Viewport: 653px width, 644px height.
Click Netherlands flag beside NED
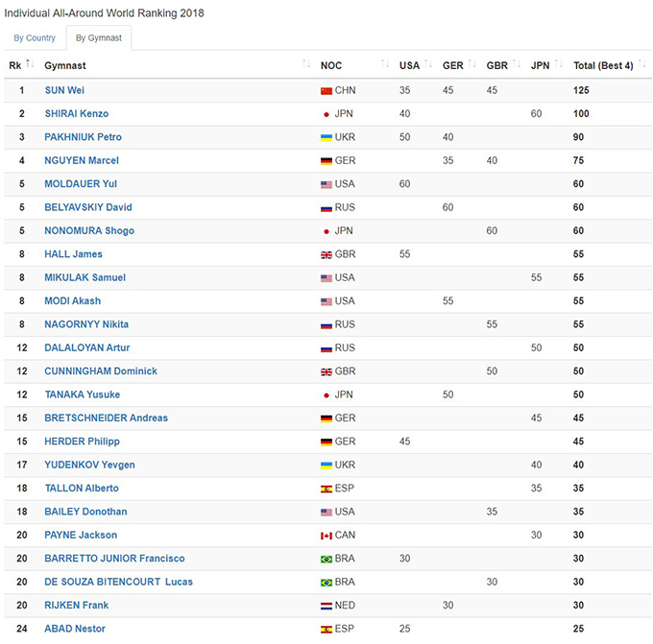[x=326, y=606]
